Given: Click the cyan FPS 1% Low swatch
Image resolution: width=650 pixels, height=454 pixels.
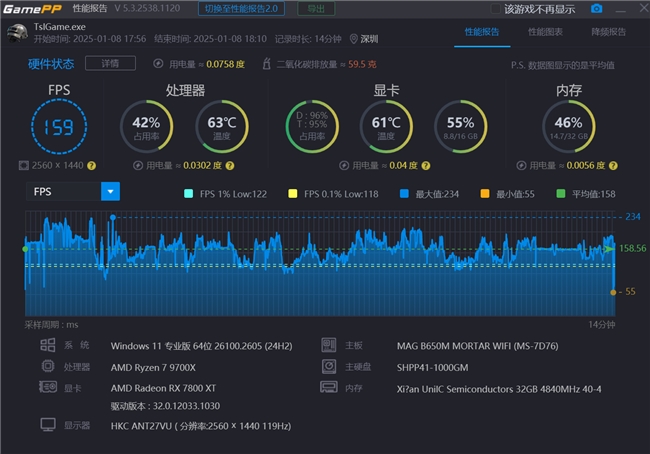Looking at the screenshot, I should click(188, 194).
